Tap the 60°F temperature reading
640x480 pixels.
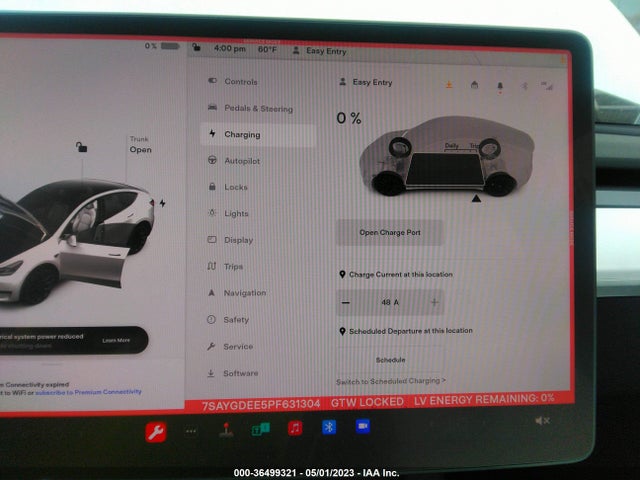[x=267, y=50]
